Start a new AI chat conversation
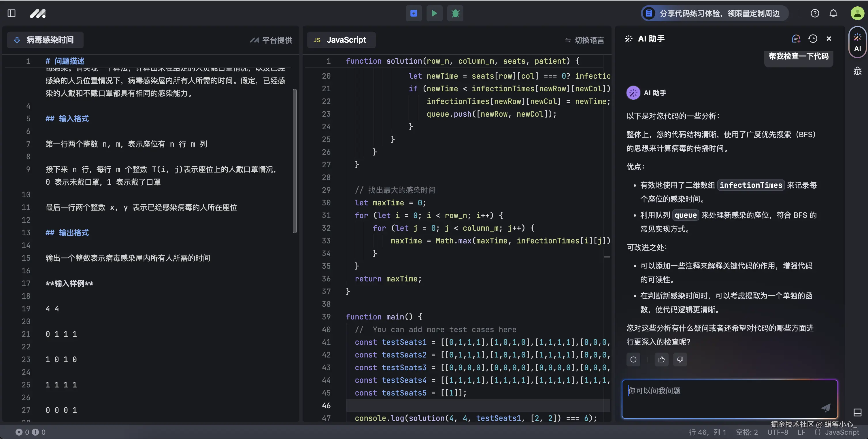The height and width of the screenshot is (439, 868). coord(796,39)
